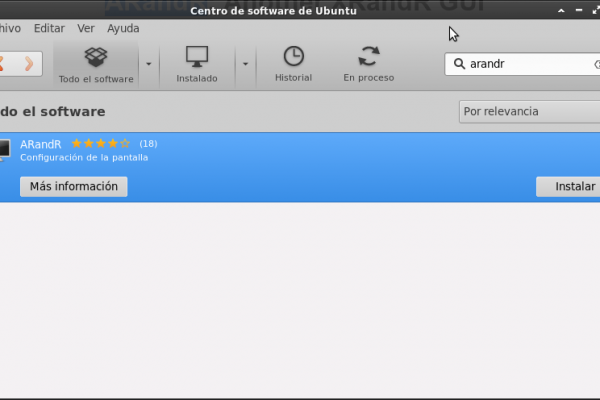This screenshot has height=400, width=600.
Task: Open Historial clock icon
Action: tap(293, 56)
